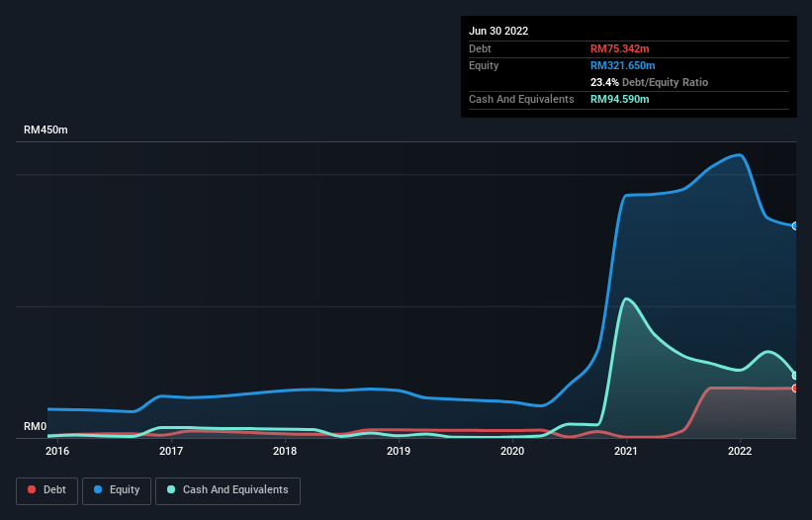
Task: Click the red Debt legend dot
Action: click(x=32, y=489)
